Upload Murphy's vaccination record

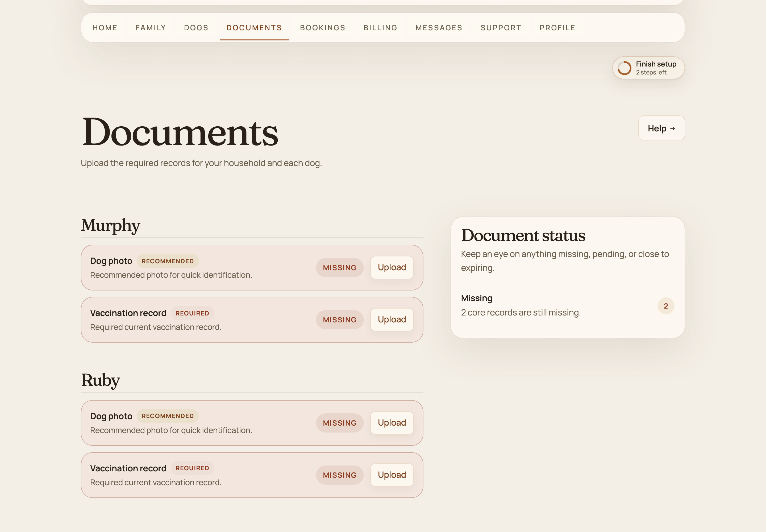(x=392, y=320)
